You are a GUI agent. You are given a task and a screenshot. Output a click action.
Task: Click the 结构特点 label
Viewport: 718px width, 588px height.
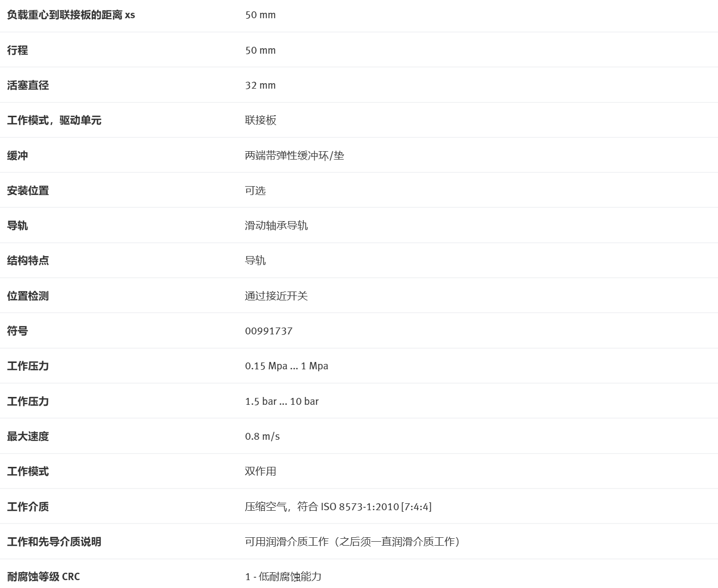pos(28,261)
